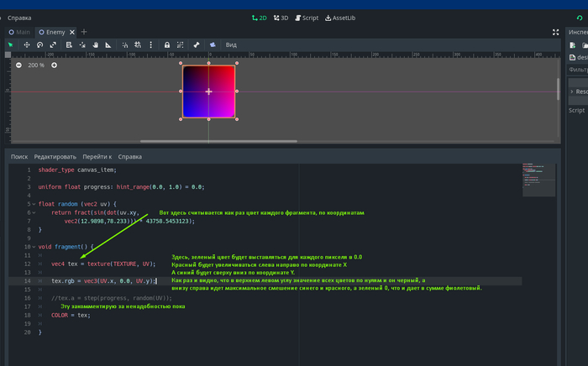Zoom out the viewport with minus button
The width and height of the screenshot is (588, 366).
point(18,65)
